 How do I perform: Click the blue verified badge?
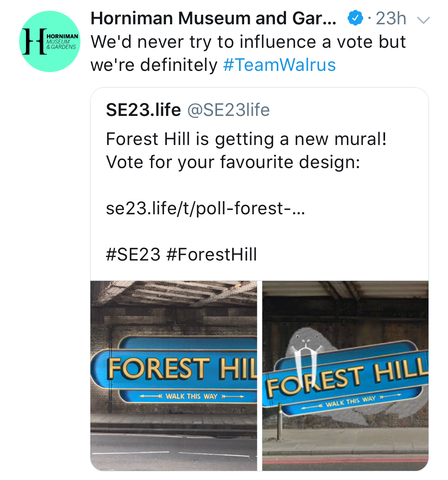pos(355,18)
